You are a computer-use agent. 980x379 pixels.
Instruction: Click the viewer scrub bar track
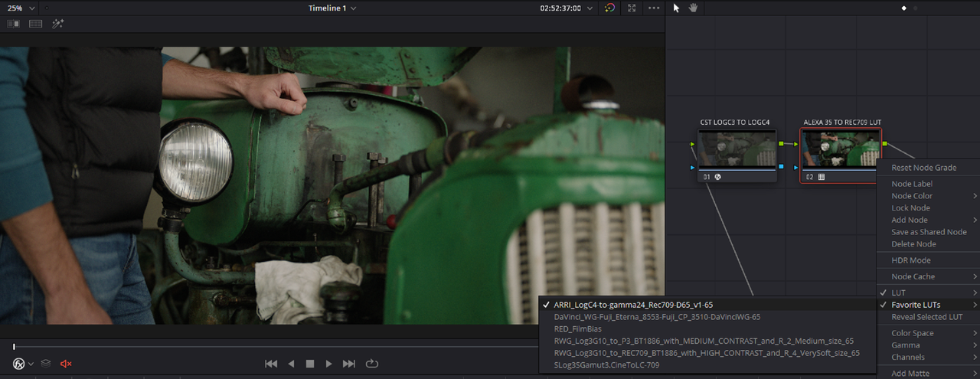(x=276, y=347)
